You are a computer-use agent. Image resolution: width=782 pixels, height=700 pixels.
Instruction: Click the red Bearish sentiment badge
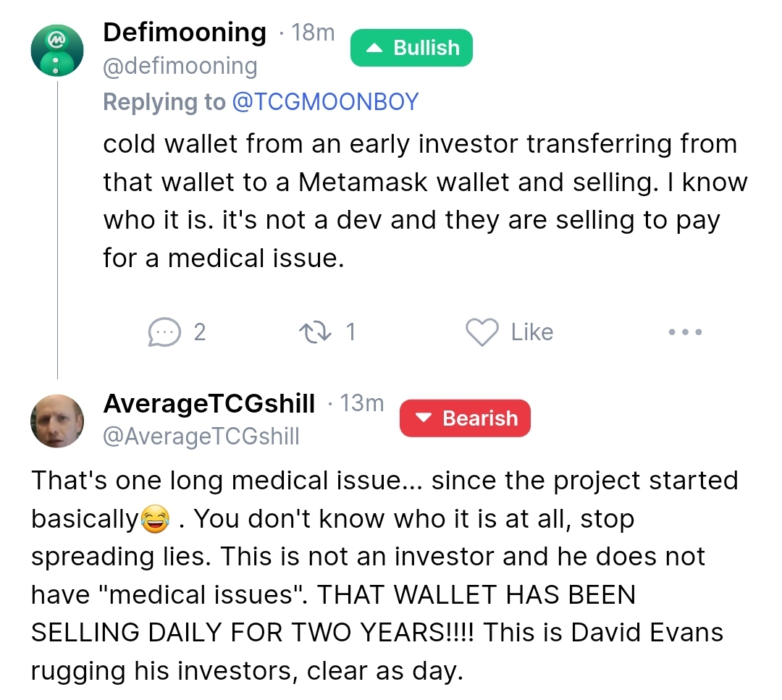(x=465, y=418)
